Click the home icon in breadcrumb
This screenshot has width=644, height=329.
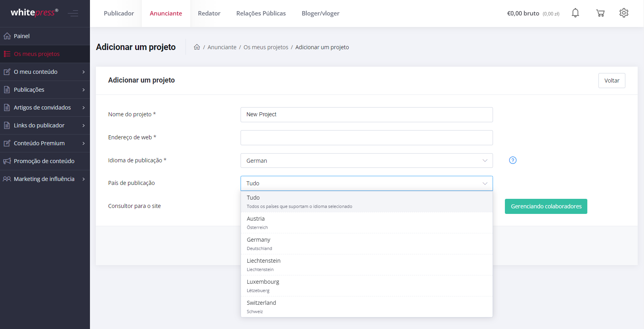pyautogui.click(x=197, y=47)
